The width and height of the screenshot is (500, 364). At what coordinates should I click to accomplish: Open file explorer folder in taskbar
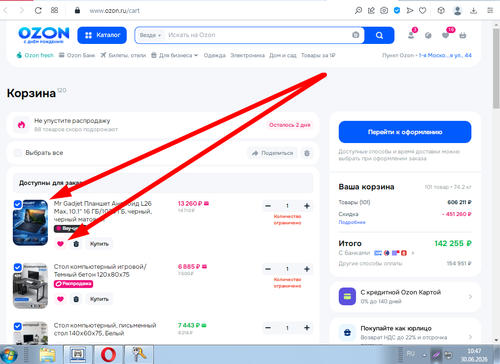click(48, 355)
